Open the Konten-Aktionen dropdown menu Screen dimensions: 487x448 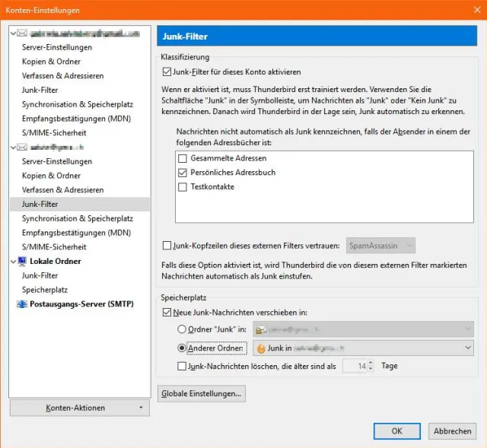pyautogui.click(x=79, y=408)
